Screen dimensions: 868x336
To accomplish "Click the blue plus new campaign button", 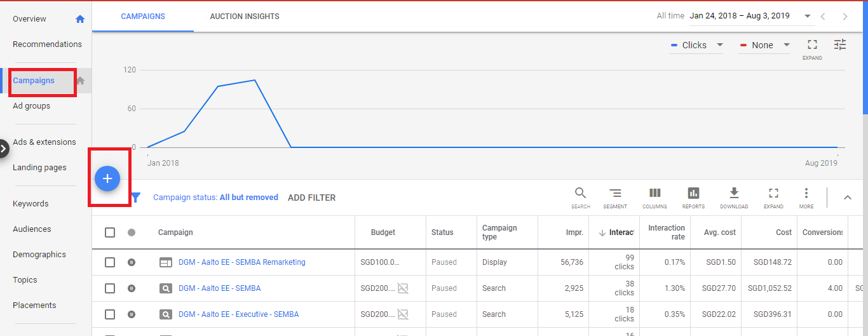I will click(x=107, y=178).
